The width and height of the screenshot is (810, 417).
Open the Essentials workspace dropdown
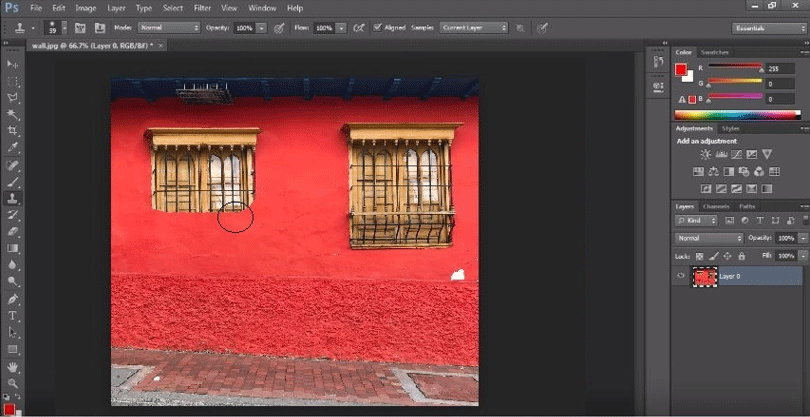tap(769, 28)
